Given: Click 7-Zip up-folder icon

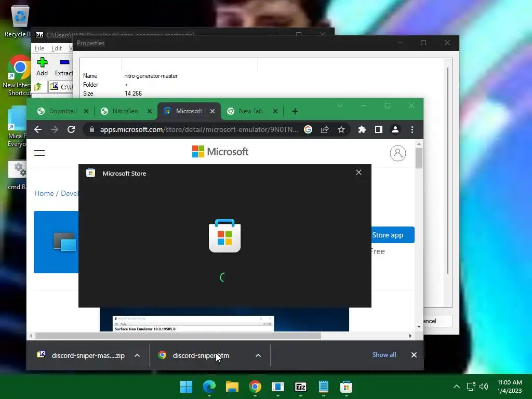Looking at the screenshot, I should click(x=38, y=87).
